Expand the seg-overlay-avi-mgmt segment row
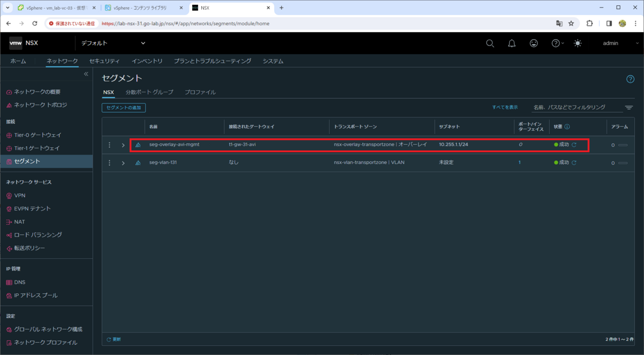This screenshot has width=644, height=355. pos(123,144)
